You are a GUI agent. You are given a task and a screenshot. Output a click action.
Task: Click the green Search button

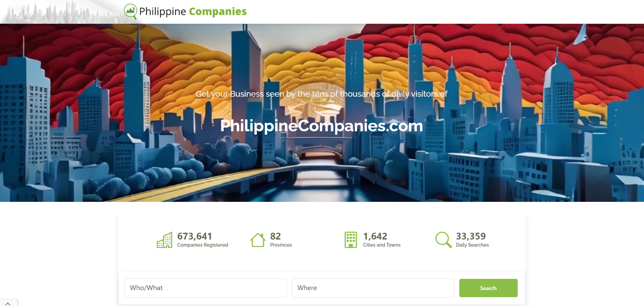pos(488,288)
